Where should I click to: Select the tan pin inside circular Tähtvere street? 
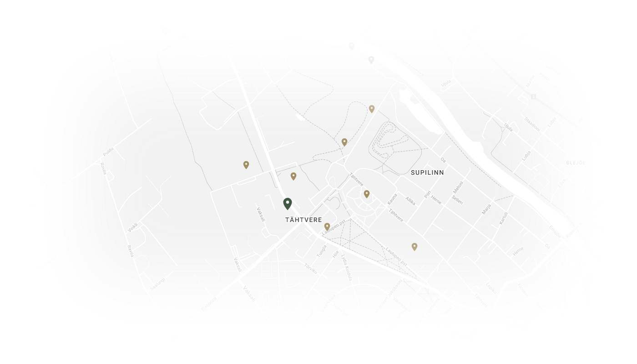pyautogui.click(x=367, y=194)
